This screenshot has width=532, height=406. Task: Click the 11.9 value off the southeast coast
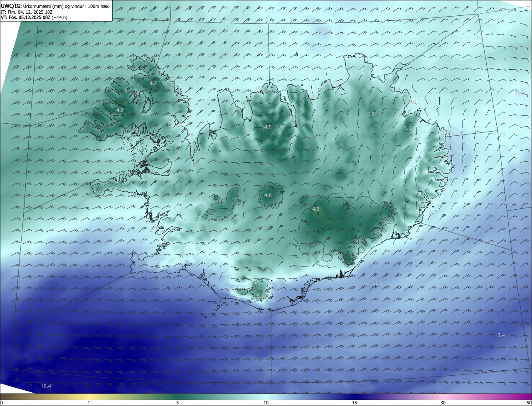(377, 283)
